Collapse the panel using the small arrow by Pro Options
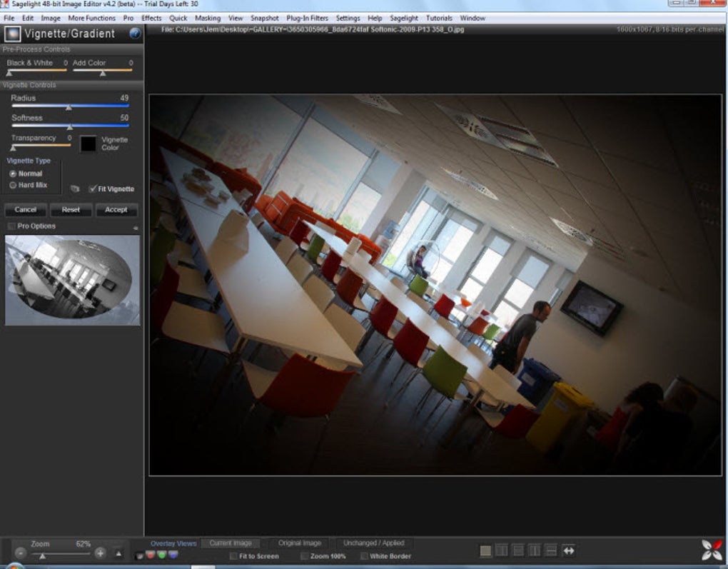The image size is (728, 569). click(136, 228)
